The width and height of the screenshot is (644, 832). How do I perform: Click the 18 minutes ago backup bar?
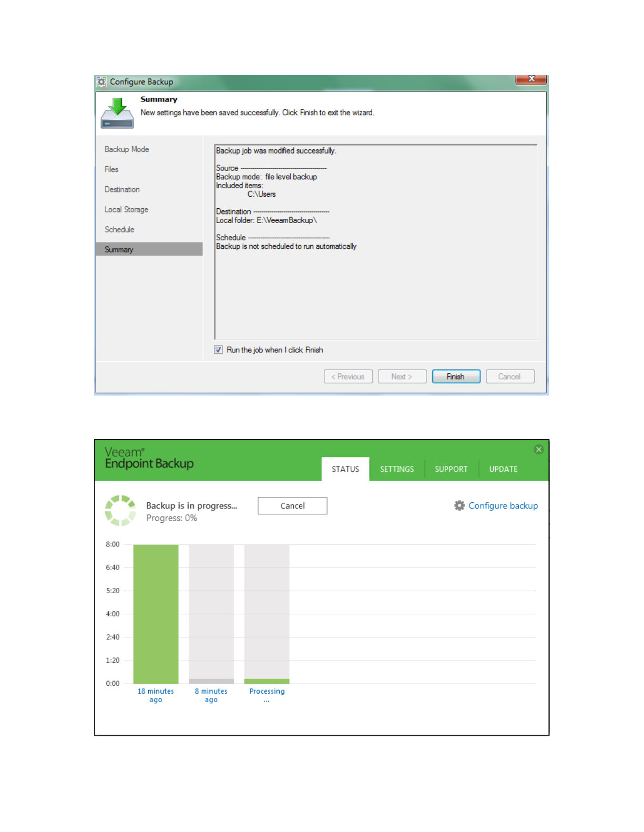[156, 614]
